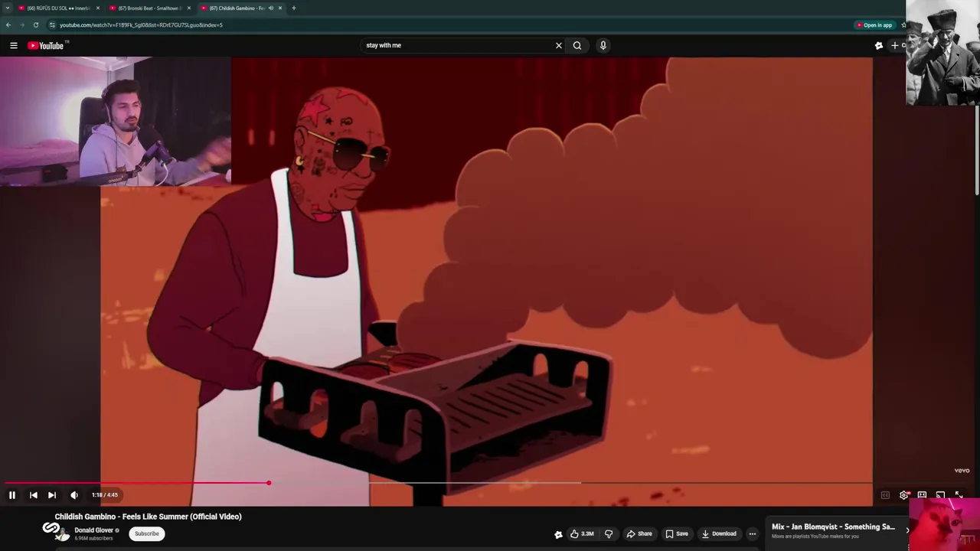Start voice search with the microphone

tap(603, 45)
